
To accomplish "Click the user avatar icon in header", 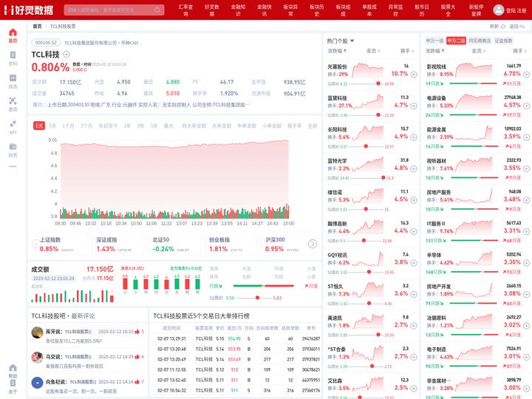I will [499, 10].
